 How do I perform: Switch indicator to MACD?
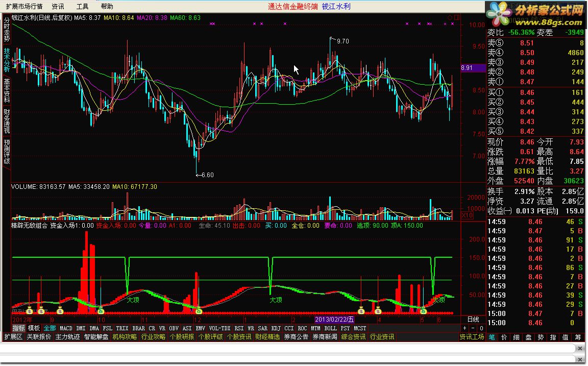point(66,328)
